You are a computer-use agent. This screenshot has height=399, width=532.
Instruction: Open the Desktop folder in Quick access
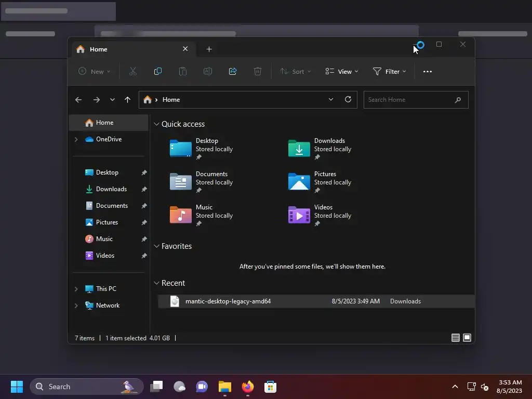click(202, 149)
